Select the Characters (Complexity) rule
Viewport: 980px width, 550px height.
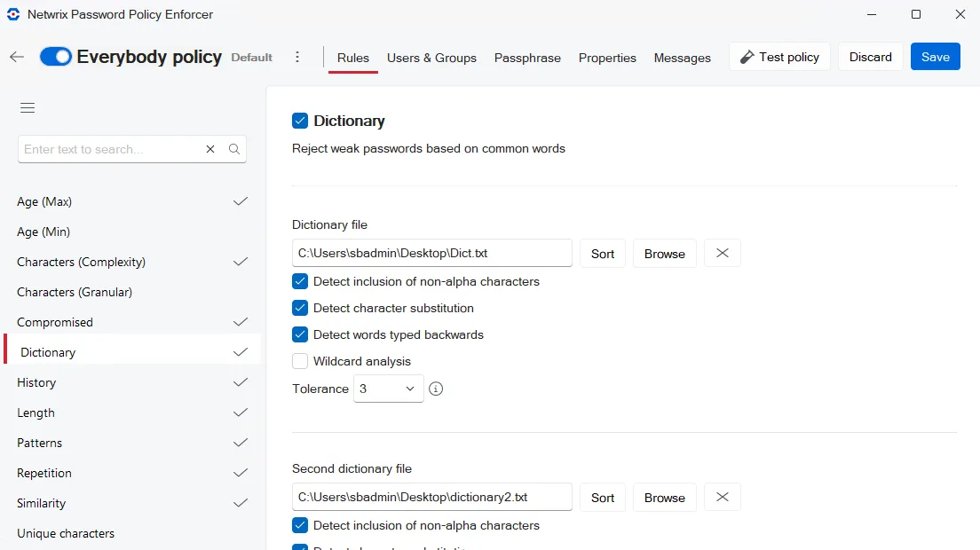click(132, 262)
